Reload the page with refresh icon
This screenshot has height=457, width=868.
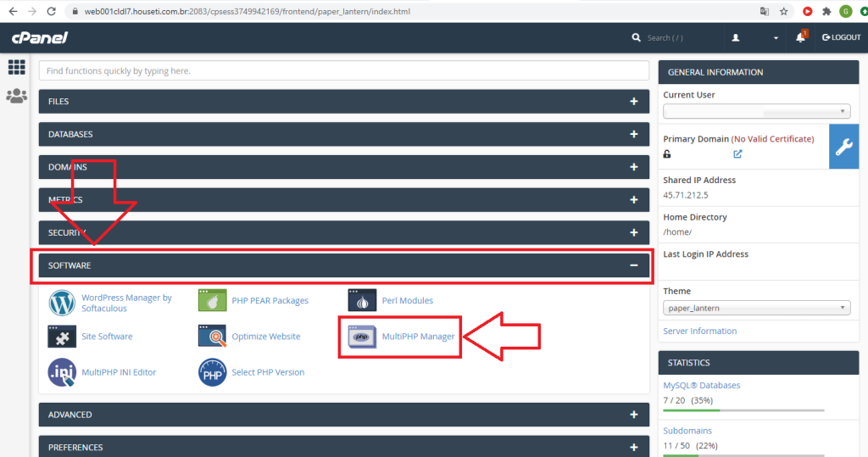click(x=52, y=11)
